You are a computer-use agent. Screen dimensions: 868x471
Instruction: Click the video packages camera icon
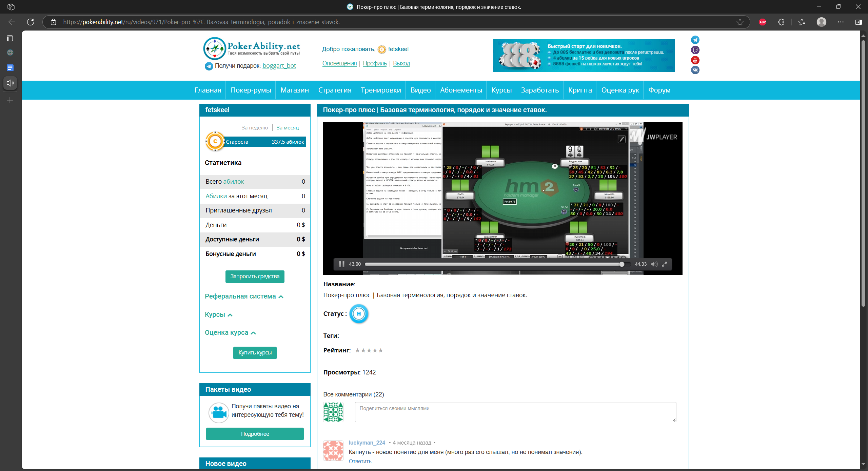pos(219,413)
